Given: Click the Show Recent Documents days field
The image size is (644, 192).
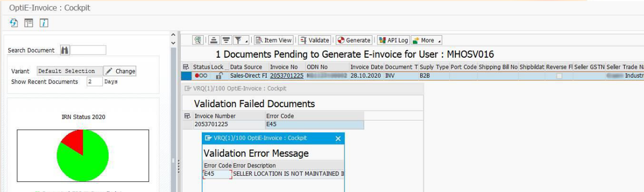Looking at the screenshot, I should click(94, 82).
